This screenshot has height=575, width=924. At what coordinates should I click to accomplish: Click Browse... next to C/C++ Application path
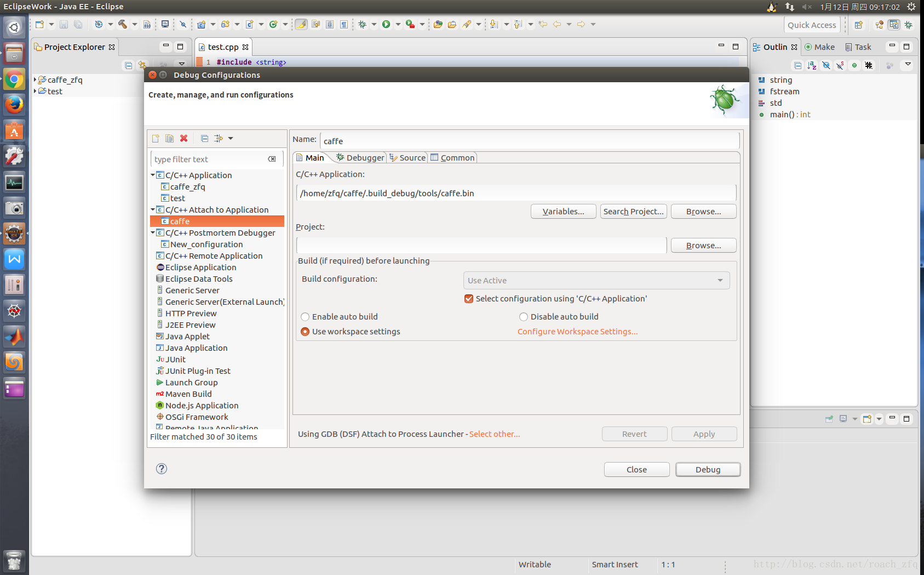tap(703, 212)
